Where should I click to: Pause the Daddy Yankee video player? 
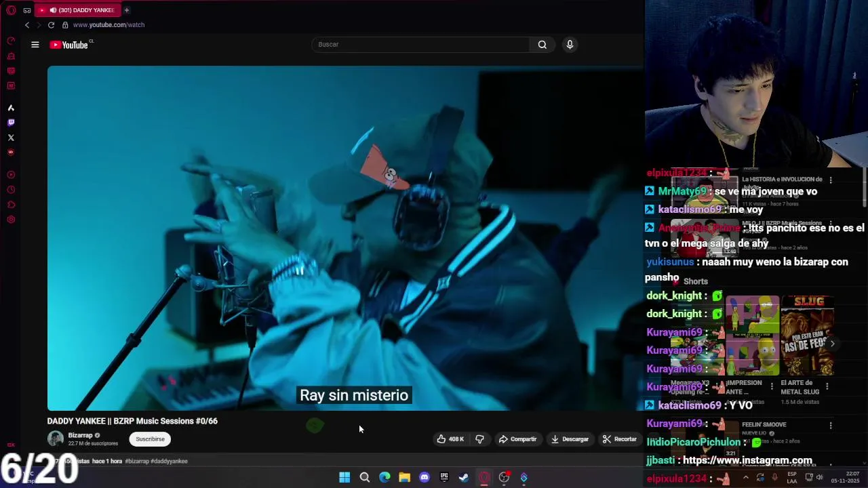coord(345,238)
